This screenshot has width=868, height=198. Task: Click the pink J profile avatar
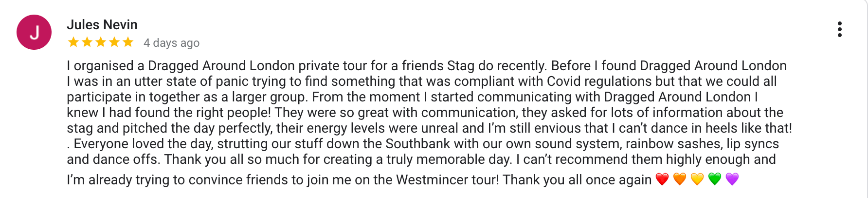(x=34, y=32)
